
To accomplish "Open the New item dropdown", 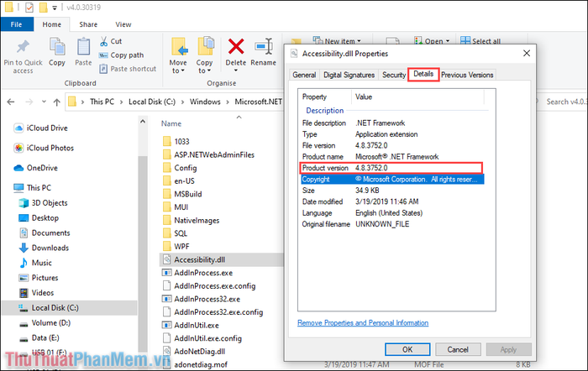I will pos(337,40).
